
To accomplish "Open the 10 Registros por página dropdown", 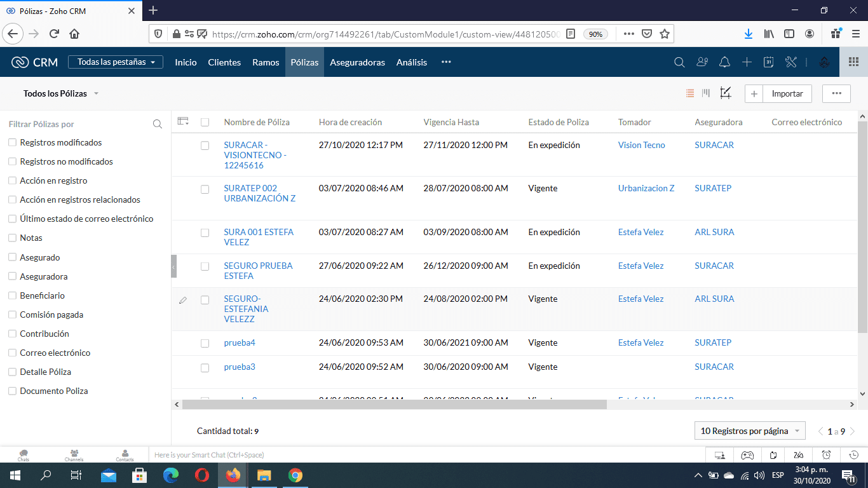I will point(750,431).
